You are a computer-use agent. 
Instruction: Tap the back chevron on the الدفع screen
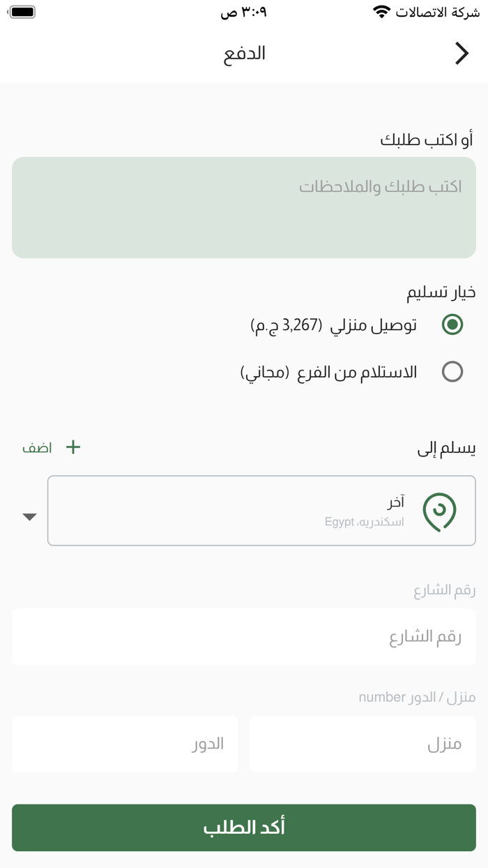(462, 53)
